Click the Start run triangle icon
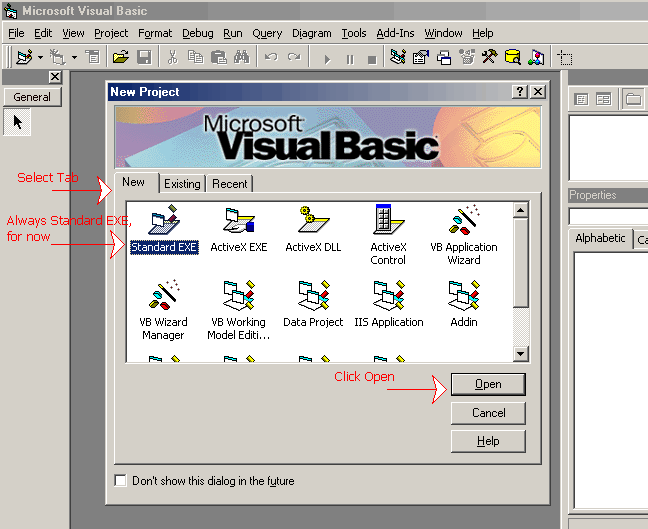 327,59
